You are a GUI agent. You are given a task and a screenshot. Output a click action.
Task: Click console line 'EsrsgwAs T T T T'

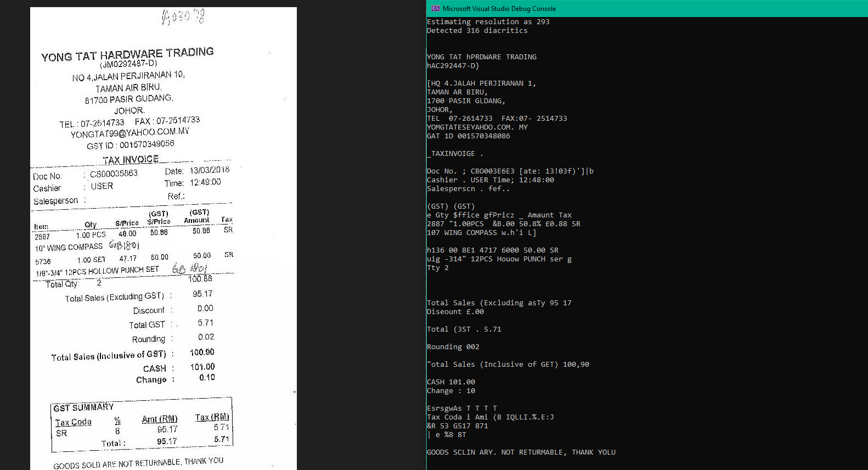click(461, 409)
